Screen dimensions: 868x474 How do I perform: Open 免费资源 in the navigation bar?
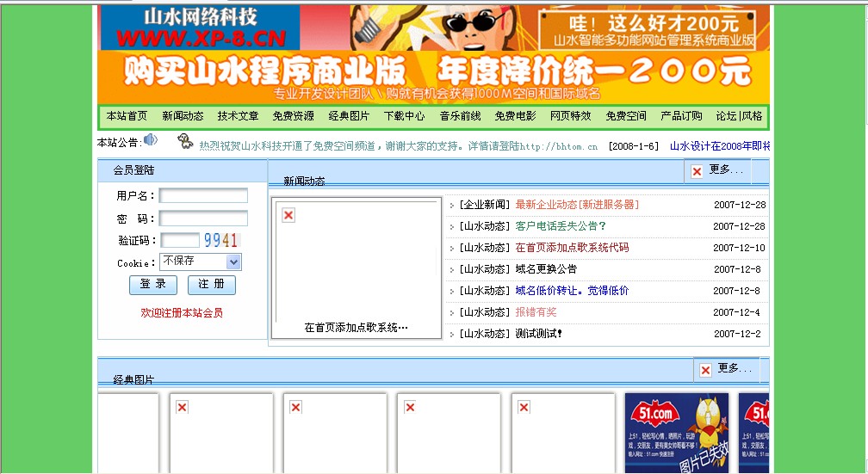coord(294,115)
